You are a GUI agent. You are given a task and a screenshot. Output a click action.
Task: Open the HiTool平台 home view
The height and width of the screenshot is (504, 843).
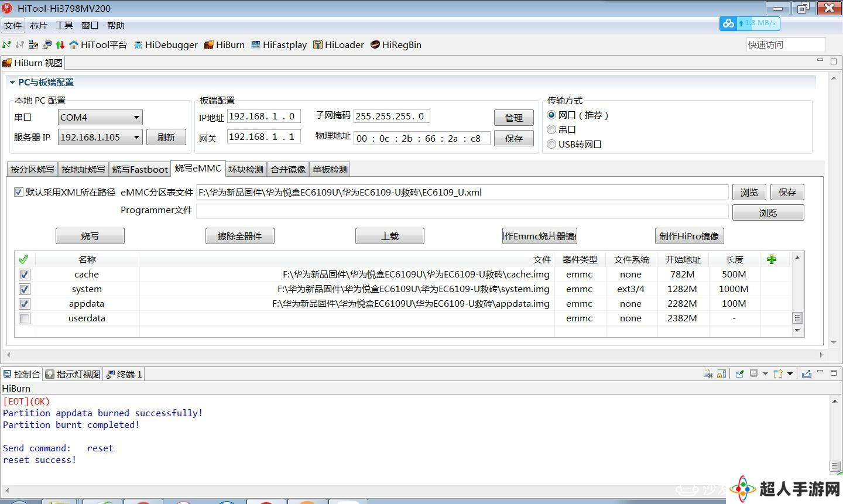coord(98,44)
